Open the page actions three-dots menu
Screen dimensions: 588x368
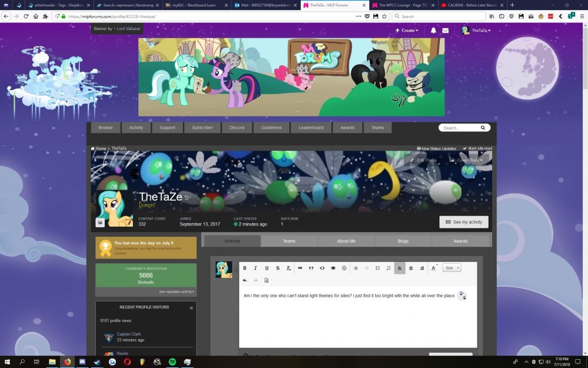(x=358, y=16)
